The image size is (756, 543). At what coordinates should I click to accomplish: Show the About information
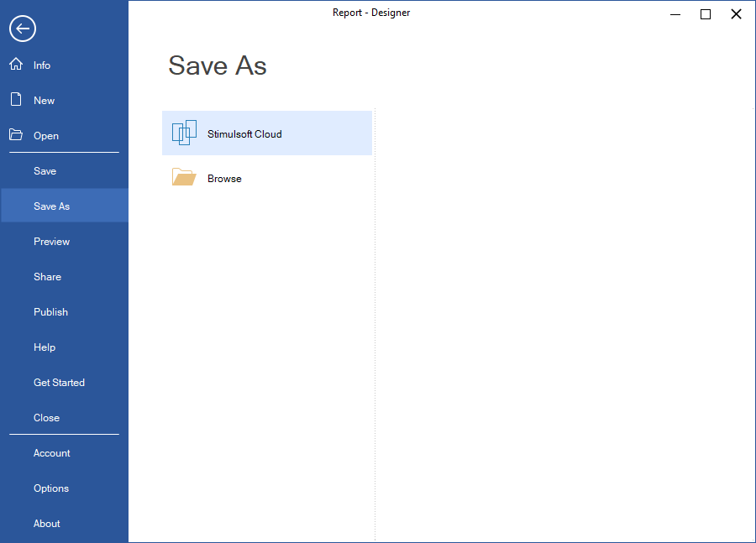[x=47, y=523]
